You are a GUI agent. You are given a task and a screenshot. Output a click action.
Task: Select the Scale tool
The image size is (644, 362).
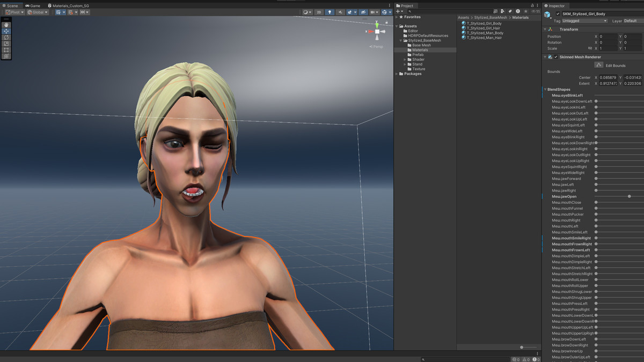6,43
